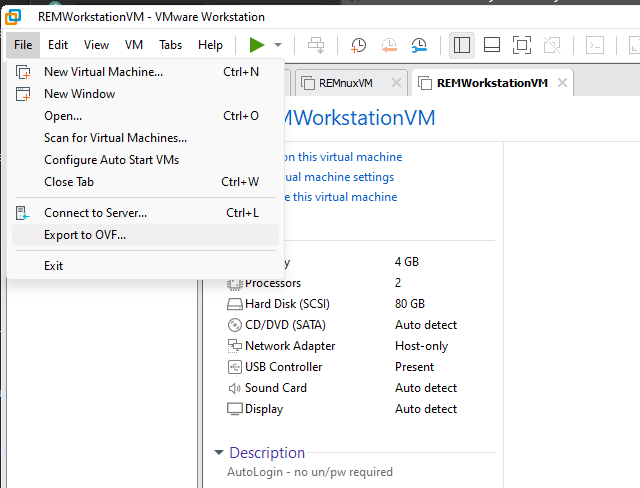Select Export to OVF menu item
The image size is (640, 488).
pos(85,235)
